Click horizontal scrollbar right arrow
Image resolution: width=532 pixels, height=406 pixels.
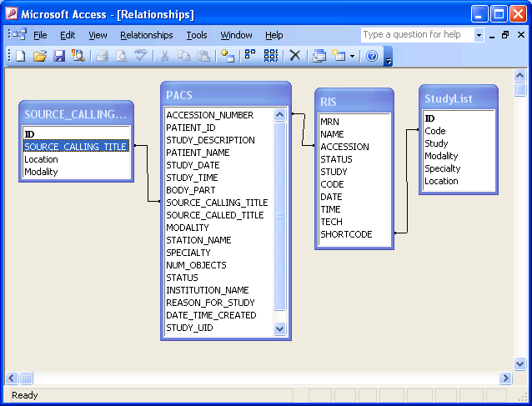505,378
